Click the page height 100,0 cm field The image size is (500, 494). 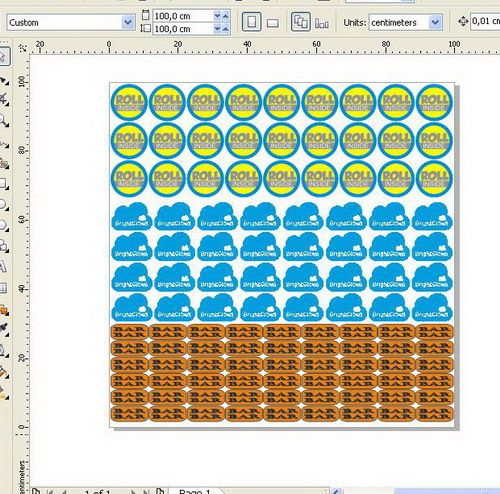click(x=183, y=29)
